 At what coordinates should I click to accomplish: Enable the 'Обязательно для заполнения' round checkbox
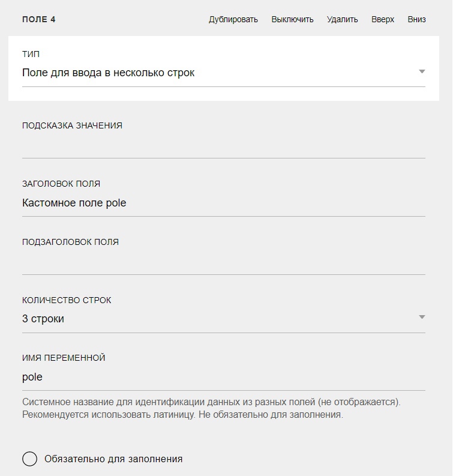coord(30,459)
